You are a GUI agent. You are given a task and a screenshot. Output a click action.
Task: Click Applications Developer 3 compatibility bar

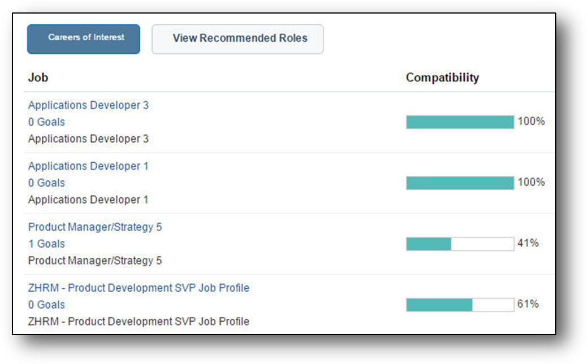pos(460,122)
